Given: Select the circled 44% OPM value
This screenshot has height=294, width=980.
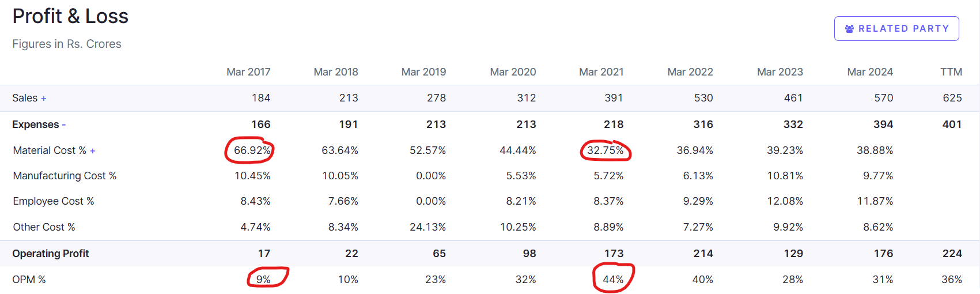Looking at the screenshot, I should (613, 280).
